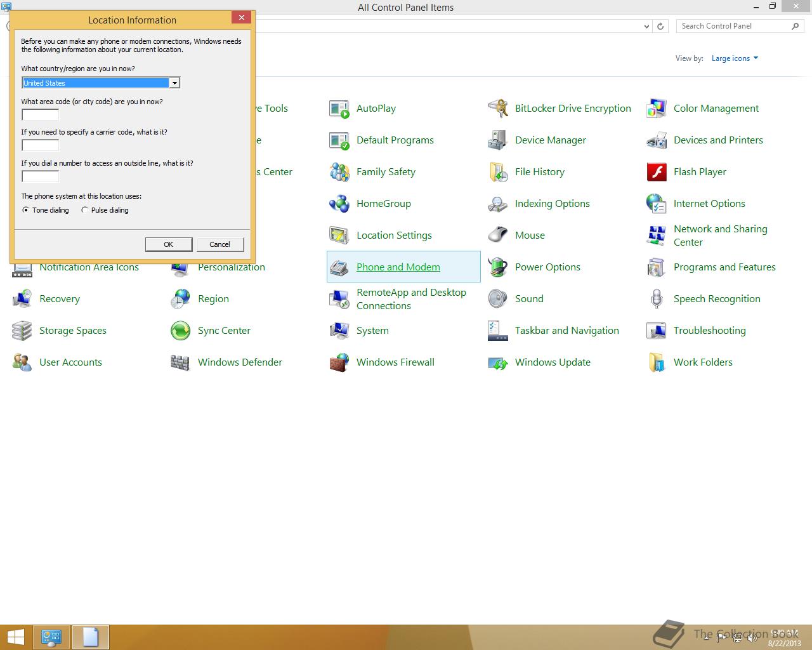Open the Speech Recognition microphone icon
The image size is (812, 650).
pyautogui.click(x=657, y=299)
